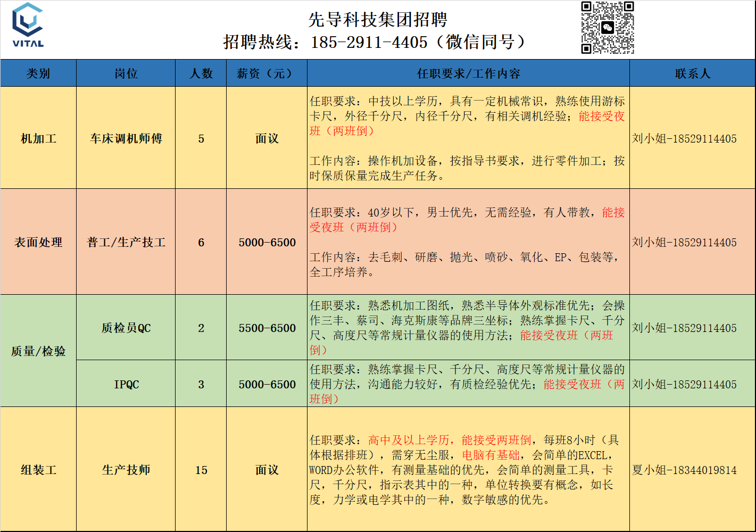The width and height of the screenshot is (756, 532).
Task: Click the 表面处理 category cell
Action: coord(38,242)
